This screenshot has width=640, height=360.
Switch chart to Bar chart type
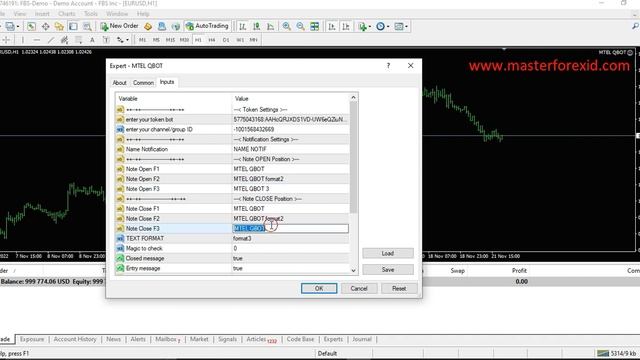242,27
